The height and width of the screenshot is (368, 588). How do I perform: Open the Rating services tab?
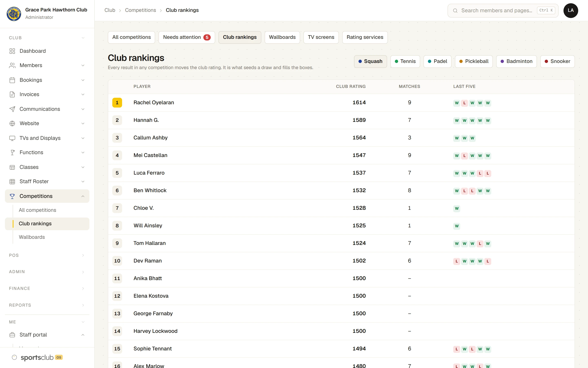pos(365,37)
